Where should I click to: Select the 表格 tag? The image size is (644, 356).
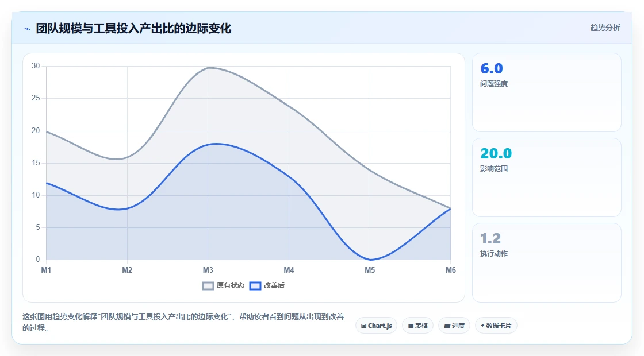click(x=417, y=326)
